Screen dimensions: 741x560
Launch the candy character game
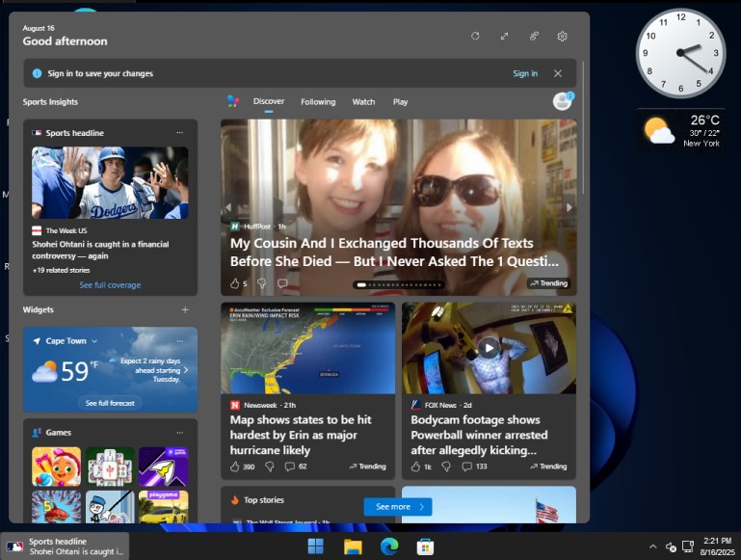pyautogui.click(x=56, y=467)
